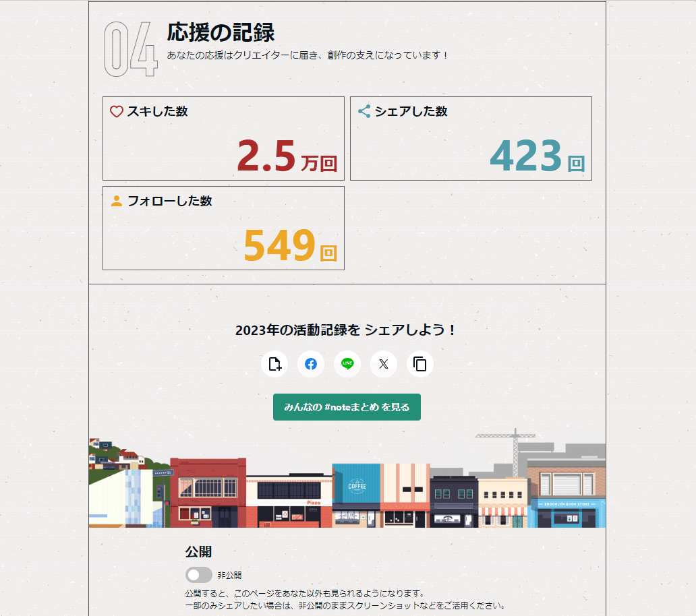696x616 pixels.
Task: Click the large 04 section number
Action: pos(130,49)
